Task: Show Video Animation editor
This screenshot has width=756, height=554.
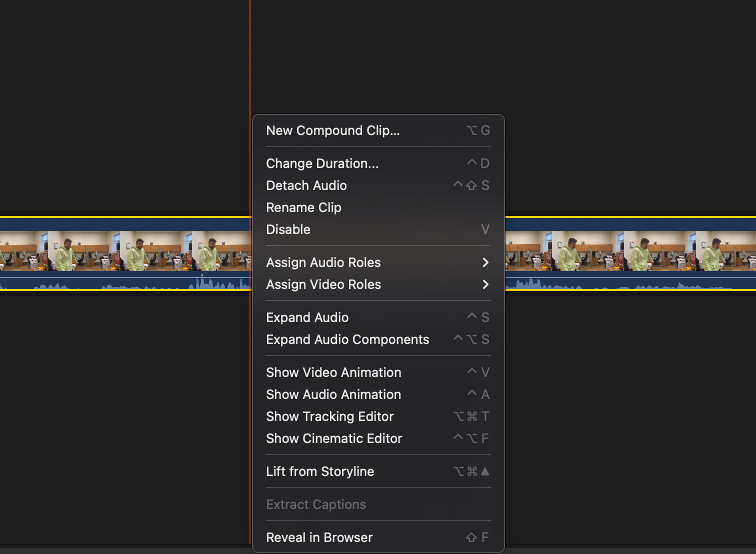Action: (x=378, y=372)
